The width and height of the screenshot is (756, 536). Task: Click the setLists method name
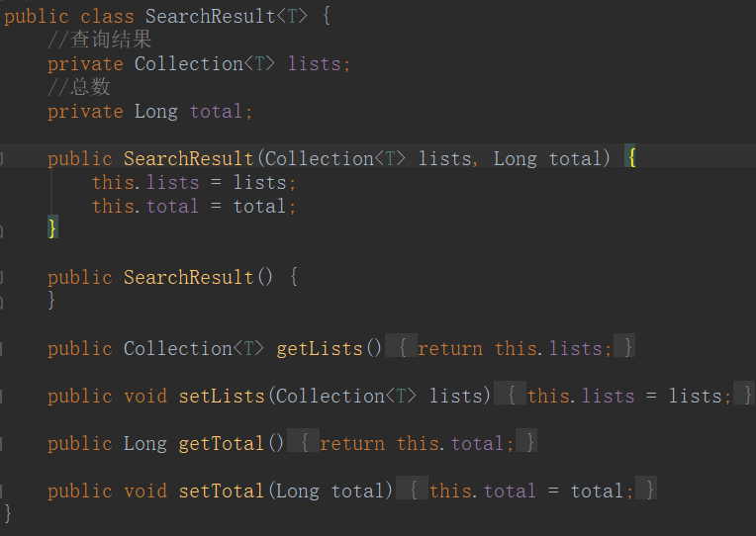222,396
